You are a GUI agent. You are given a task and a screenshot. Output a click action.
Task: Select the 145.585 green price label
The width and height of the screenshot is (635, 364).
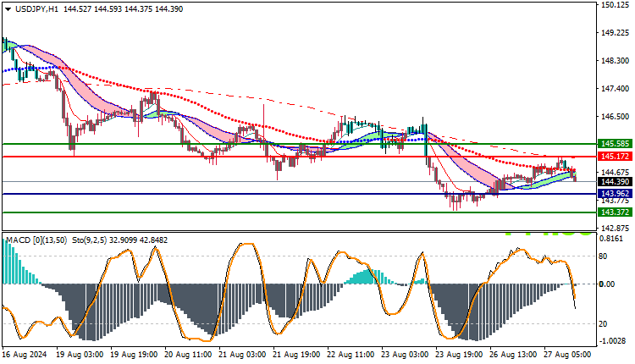(x=615, y=144)
